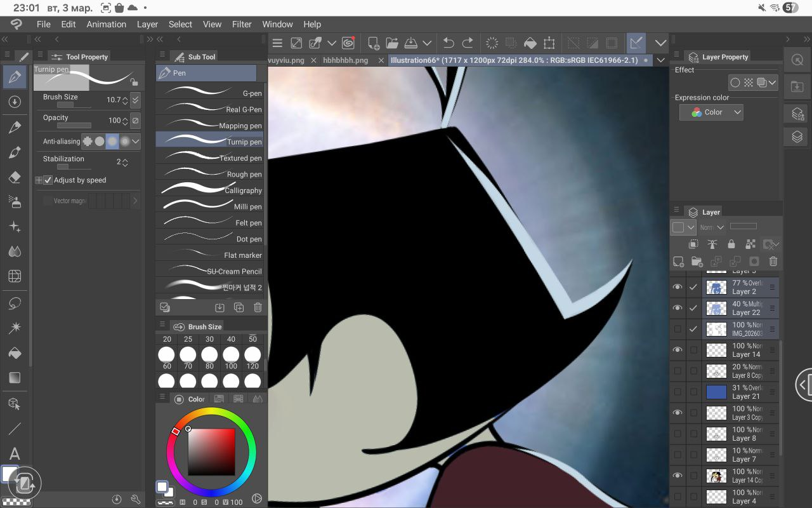
Task: Undo the last action
Action: pyautogui.click(x=449, y=43)
